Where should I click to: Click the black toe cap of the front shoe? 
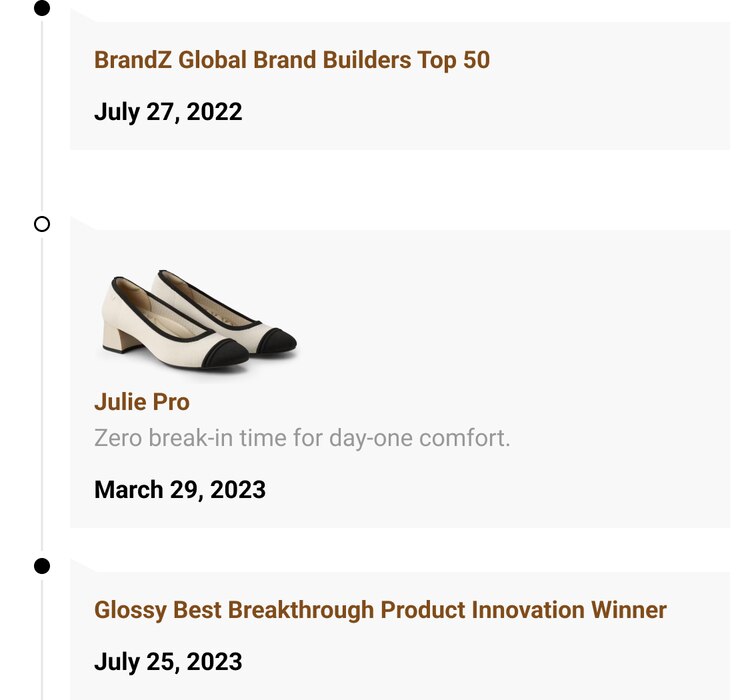(x=224, y=352)
